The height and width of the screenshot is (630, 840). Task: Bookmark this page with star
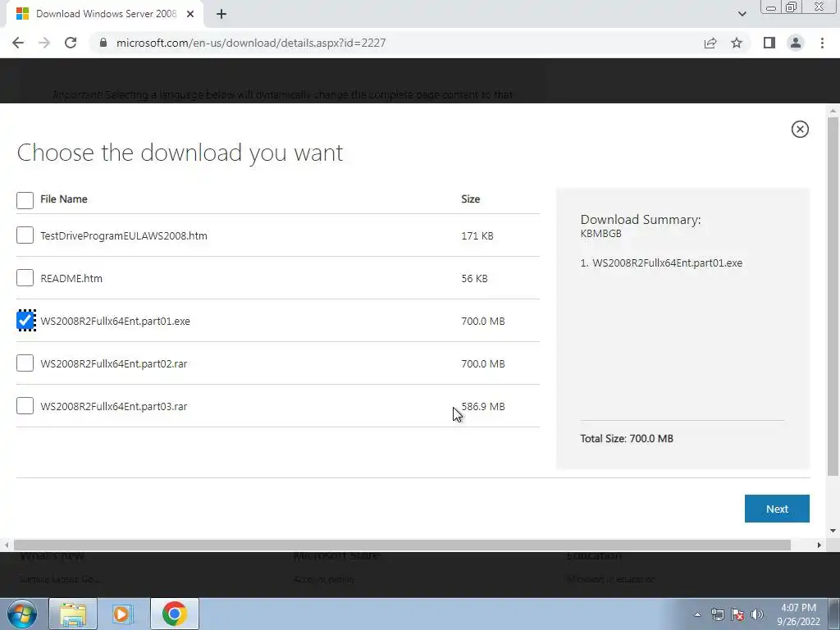[737, 43]
